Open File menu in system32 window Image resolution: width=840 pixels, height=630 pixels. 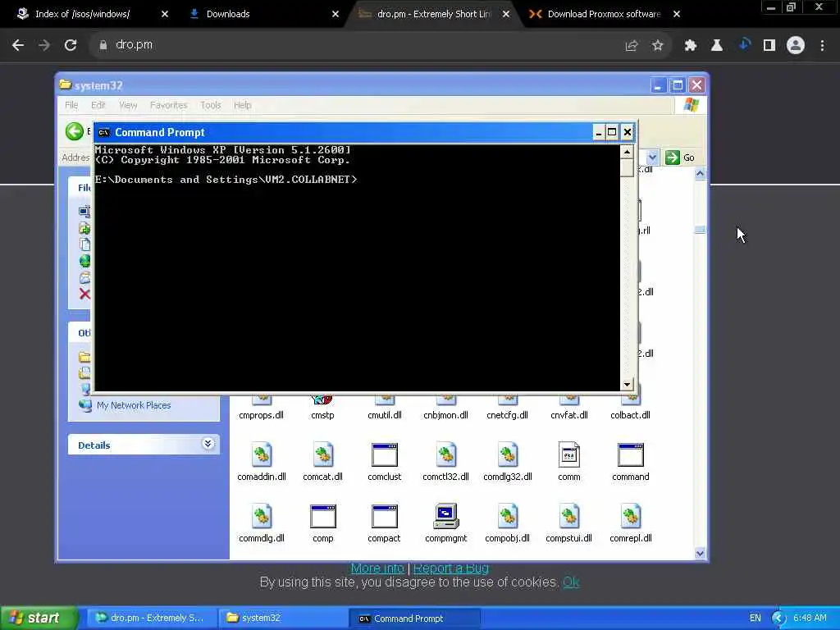pos(71,105)
